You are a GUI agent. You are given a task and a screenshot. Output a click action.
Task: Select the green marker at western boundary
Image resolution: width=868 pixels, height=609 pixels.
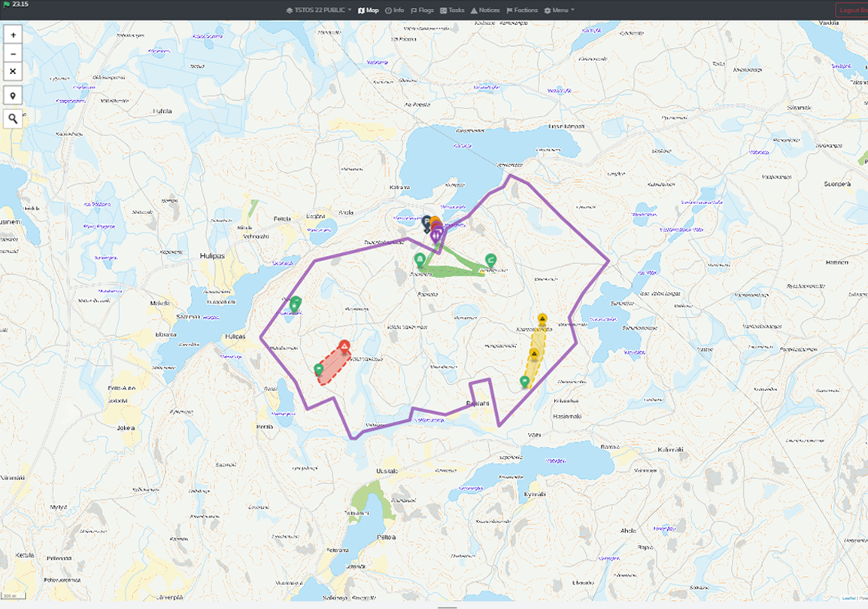point(296,303)
